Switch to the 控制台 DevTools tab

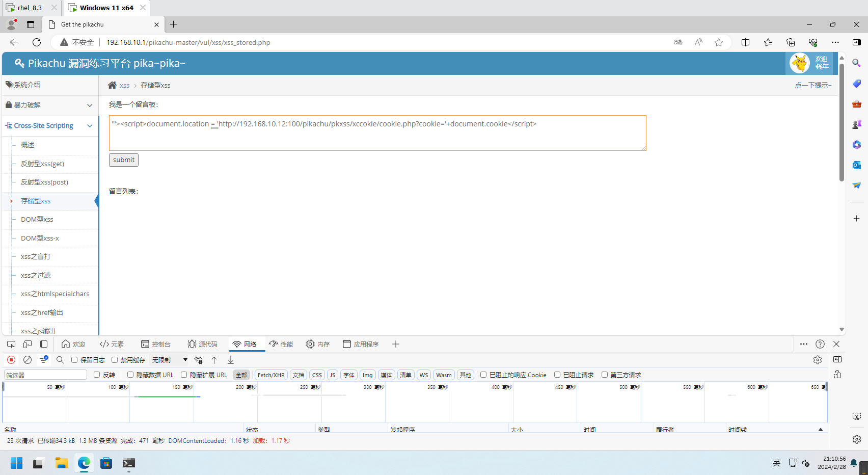[x=156, y=344]
